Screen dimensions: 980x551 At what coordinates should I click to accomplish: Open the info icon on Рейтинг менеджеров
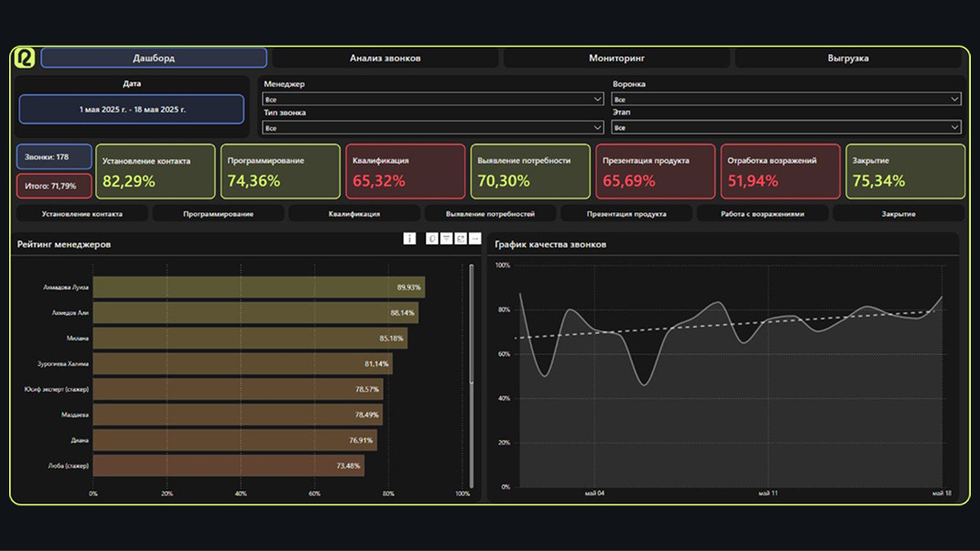409,239
